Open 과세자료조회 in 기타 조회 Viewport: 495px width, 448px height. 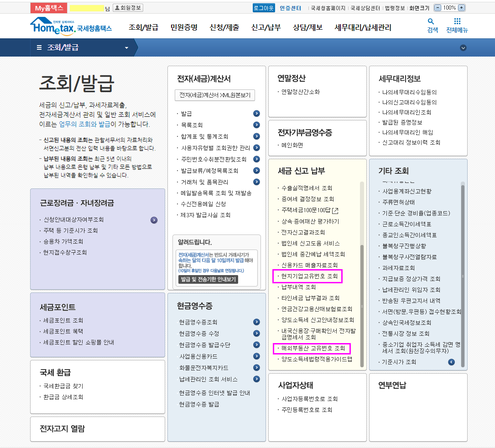(x=398, y=268)
